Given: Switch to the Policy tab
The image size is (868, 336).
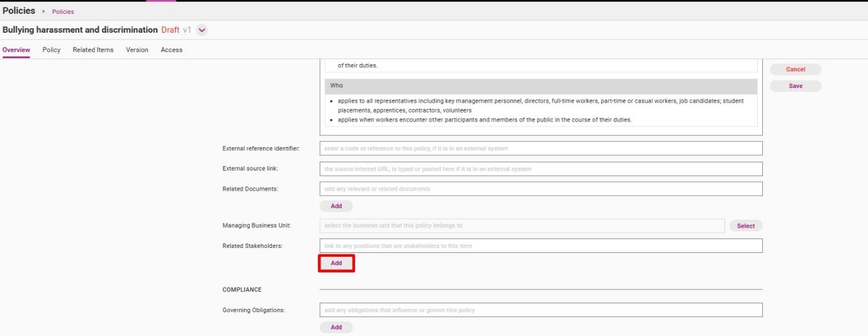Looking at the screenshot, I should pyautogui.click(x=52, y=50).
